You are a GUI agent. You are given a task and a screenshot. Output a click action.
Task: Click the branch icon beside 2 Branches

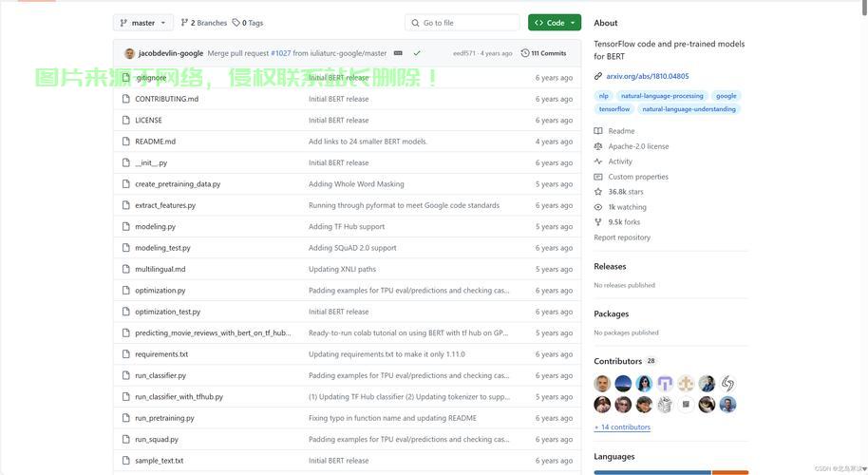pos(184,23)
